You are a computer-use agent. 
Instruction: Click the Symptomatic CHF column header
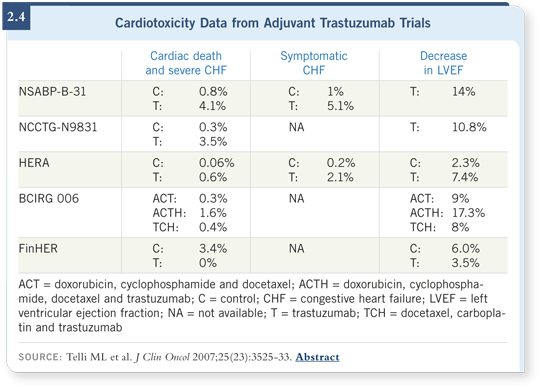point(314,63)
